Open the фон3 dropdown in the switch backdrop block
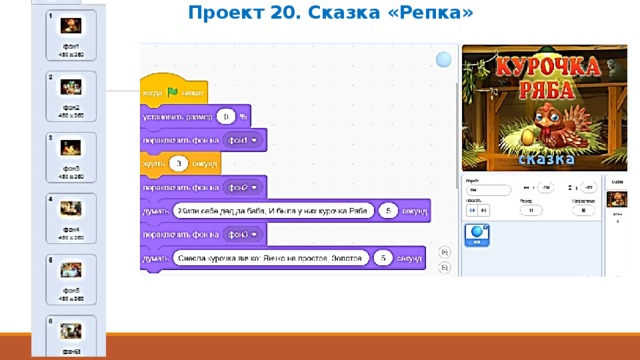This screenshot has width=640, height=360. pos(242,235)
